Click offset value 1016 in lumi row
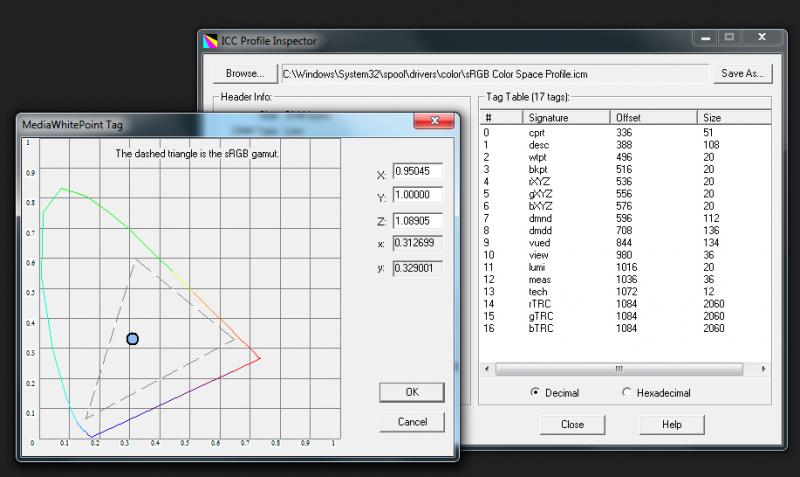 pos(626,267)
